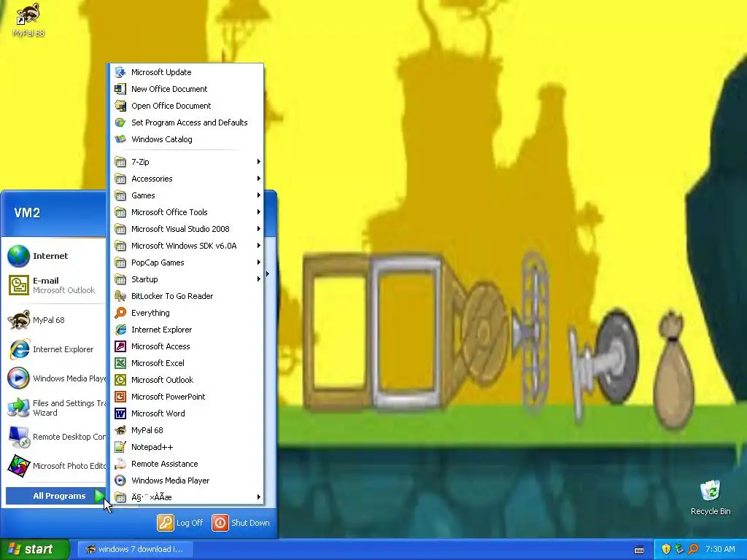Click the Internet Explorer icon in All Programs list
Image resolution: width=747 pixels, height=560 pixels.
(120, 330)
